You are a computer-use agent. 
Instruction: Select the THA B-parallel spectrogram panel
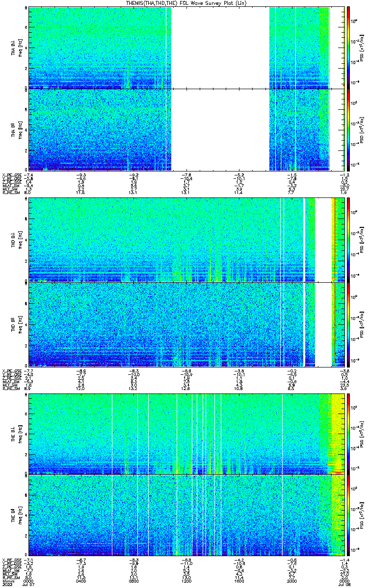[x=186, y=129]
